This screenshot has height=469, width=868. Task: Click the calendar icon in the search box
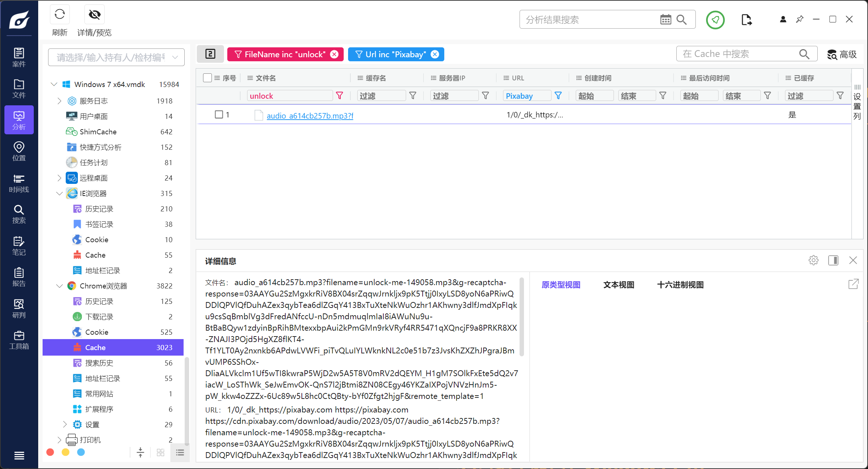click(665, 19)
